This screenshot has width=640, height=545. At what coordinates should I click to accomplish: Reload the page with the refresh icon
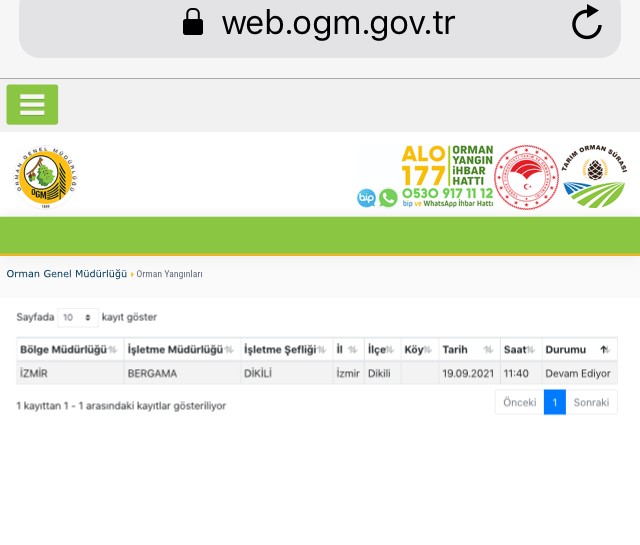click(586, 23)
